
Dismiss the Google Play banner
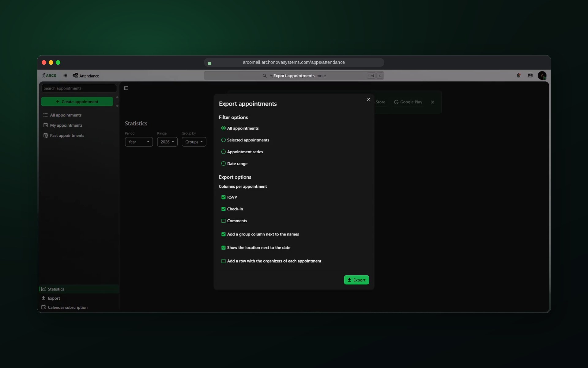(432, 102)
